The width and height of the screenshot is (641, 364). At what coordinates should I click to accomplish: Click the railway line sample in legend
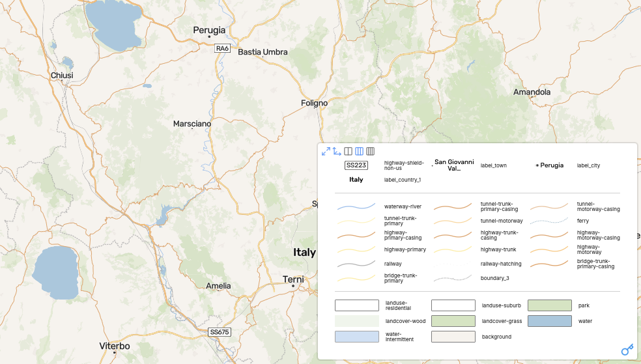(356, 264)
